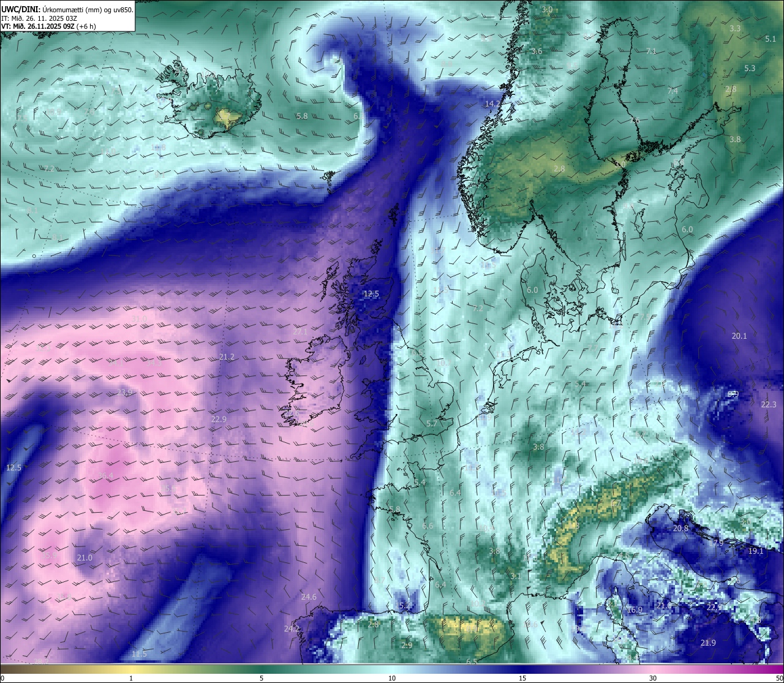The height and width of the screenshot is (683, 784).
Task: Click the 22.3 value label
Action: 768,405
